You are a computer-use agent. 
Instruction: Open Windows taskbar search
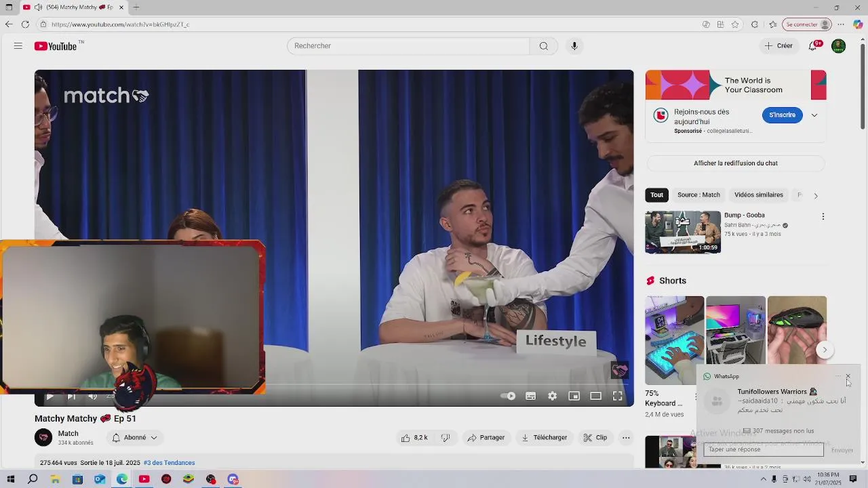(x=33, y=479)
